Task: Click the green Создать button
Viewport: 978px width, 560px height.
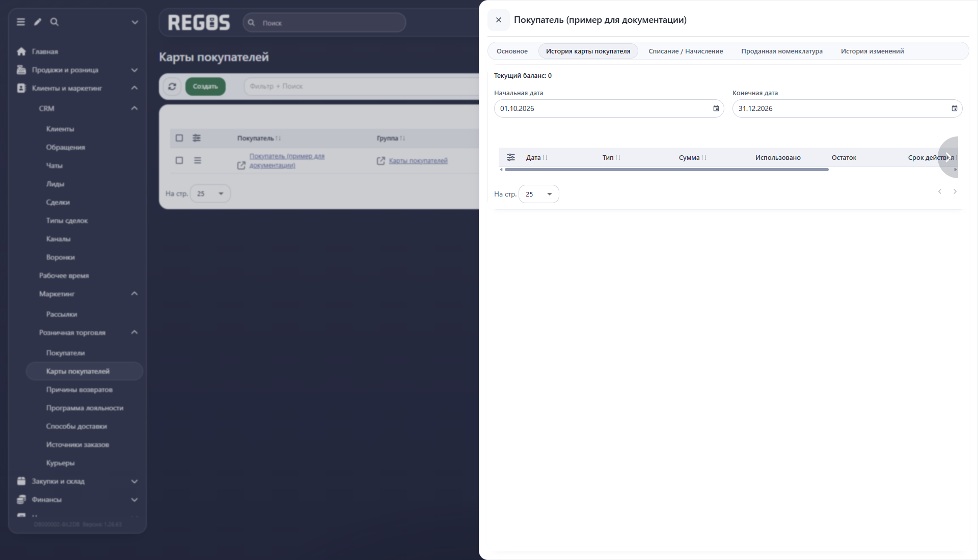Action: tap(205, 87)
